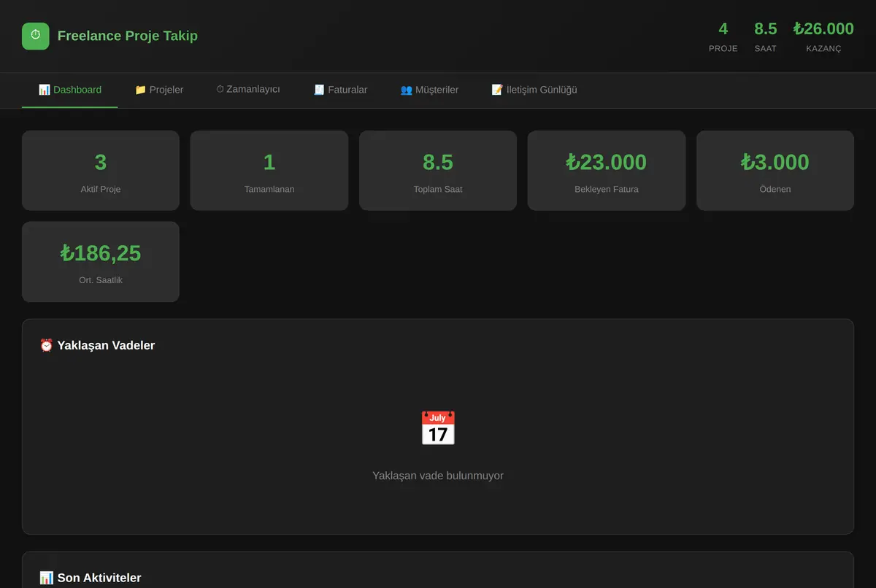
Task: Select the Müşteriler tab
Action: click(x=429, y=90)
